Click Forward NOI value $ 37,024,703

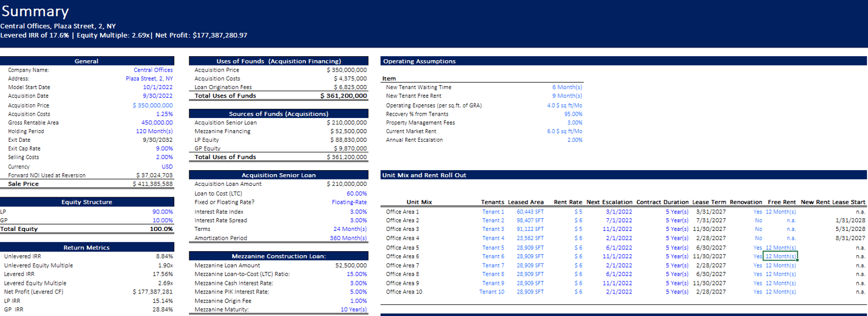click(154, 175)
